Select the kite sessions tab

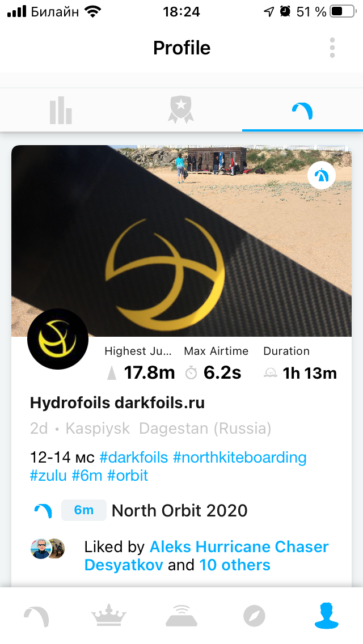click(x=302, y=111)
